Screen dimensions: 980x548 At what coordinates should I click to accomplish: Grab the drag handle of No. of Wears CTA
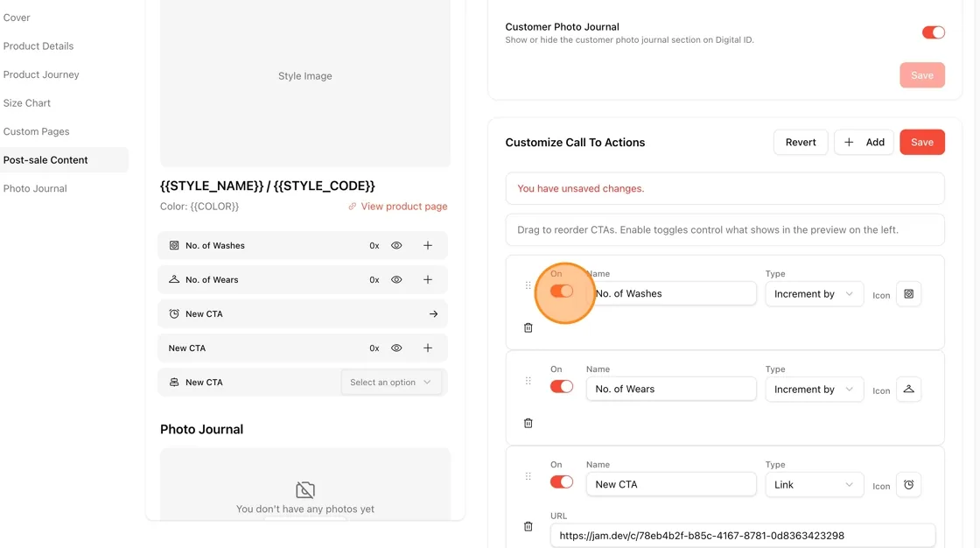click(x=528, y=381)
